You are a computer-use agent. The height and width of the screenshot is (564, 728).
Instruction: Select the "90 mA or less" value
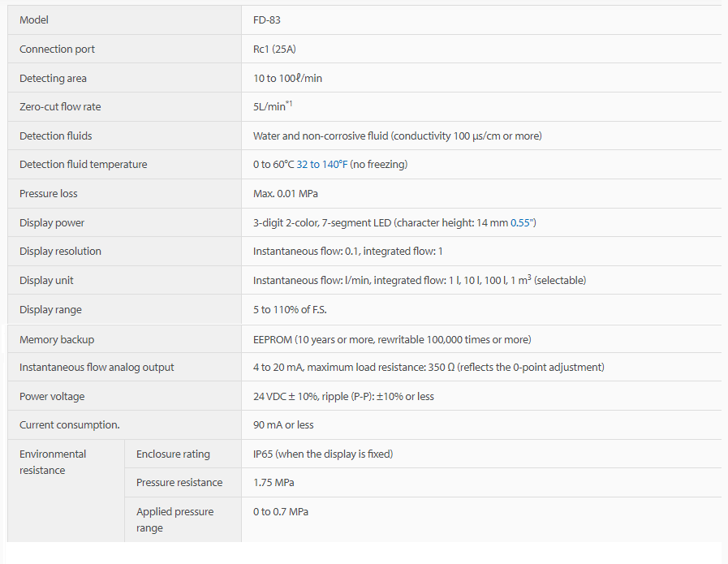283,425
